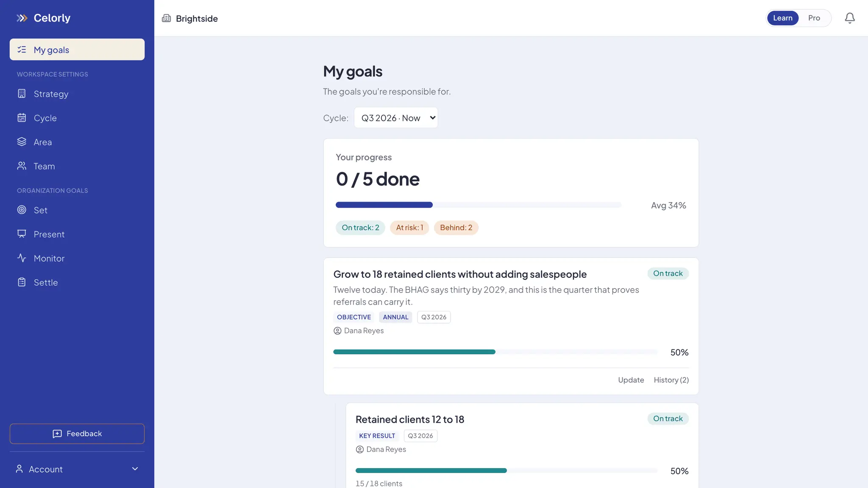Click 'Dana Reyes' name on the objective card

(364, 331)
